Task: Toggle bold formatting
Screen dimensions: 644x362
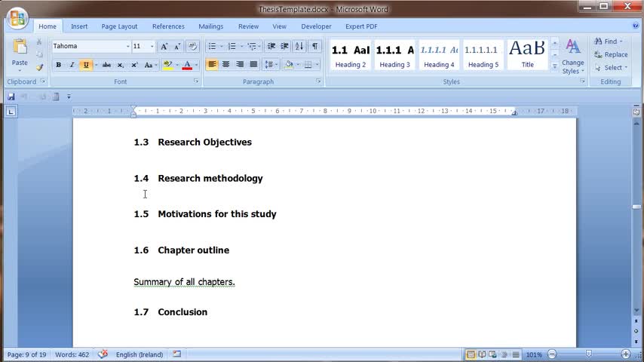Action: point(58,65)
